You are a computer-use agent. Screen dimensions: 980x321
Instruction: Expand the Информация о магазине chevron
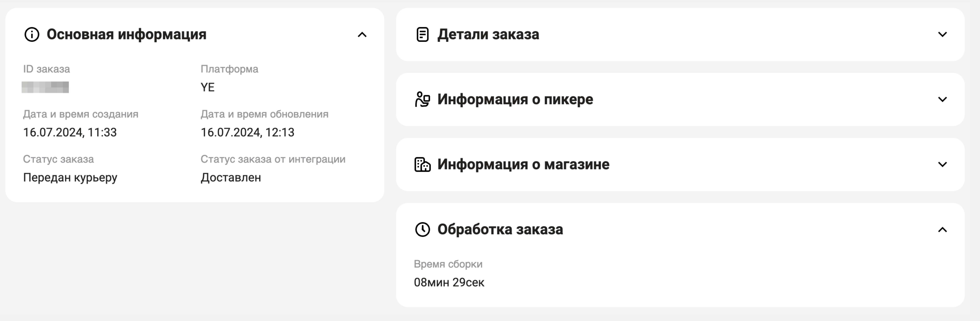point(942,165)
